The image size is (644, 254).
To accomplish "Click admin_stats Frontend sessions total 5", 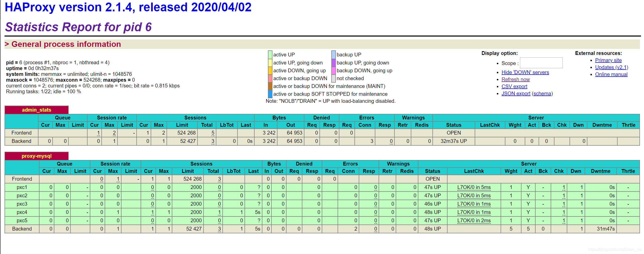I will coord(213,133).
